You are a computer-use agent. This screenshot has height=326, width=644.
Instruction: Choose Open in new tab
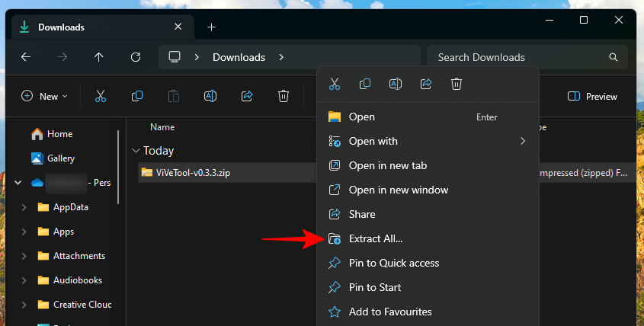pos(387,165)
